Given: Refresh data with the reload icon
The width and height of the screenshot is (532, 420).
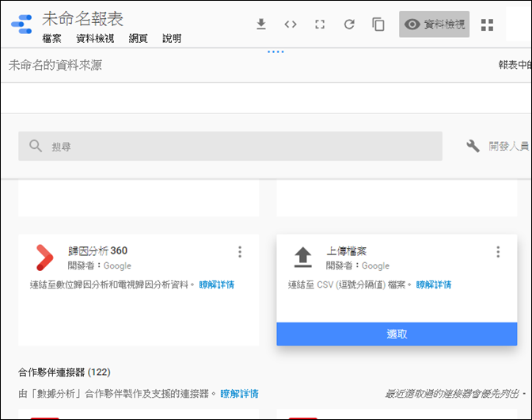Looking at the screenshot, I should pos(349,24).
